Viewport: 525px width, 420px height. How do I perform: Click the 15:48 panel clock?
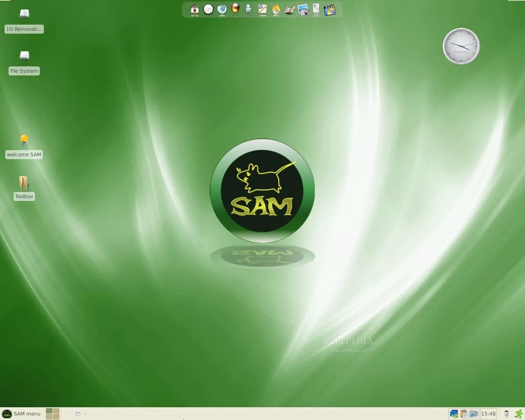(x=488, y=414)
